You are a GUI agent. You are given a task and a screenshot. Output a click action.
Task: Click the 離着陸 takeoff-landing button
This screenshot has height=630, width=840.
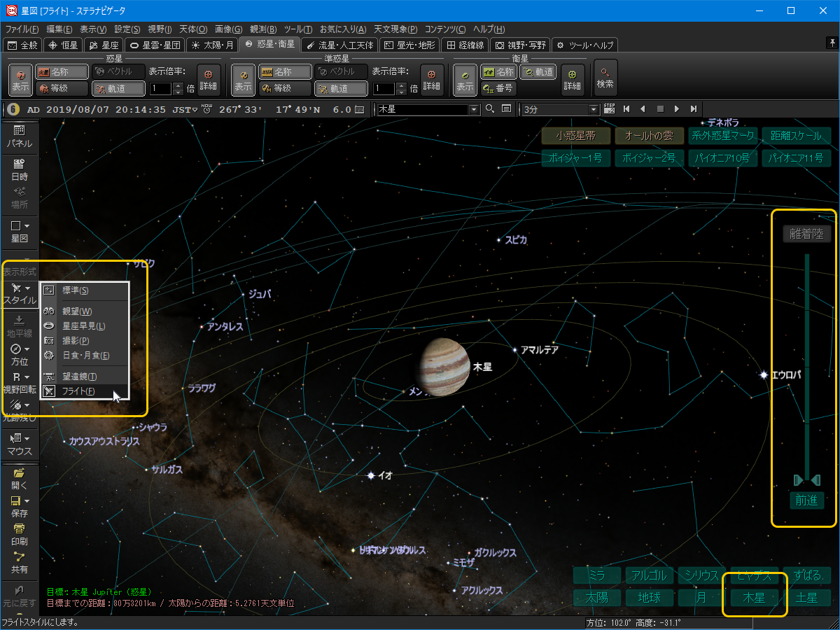click(x=807, y=234)
